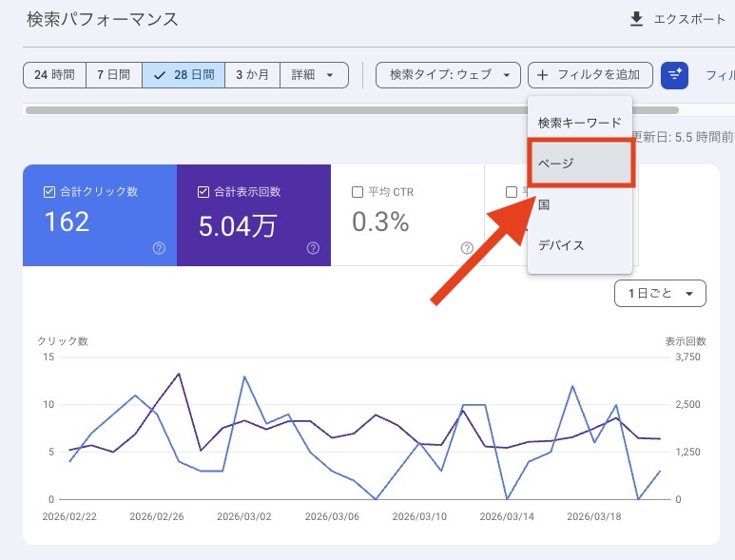This screenshot has width=735, height=560.
Task: Click the blue filter sparkle icon button
Action: tap(674, 75)
